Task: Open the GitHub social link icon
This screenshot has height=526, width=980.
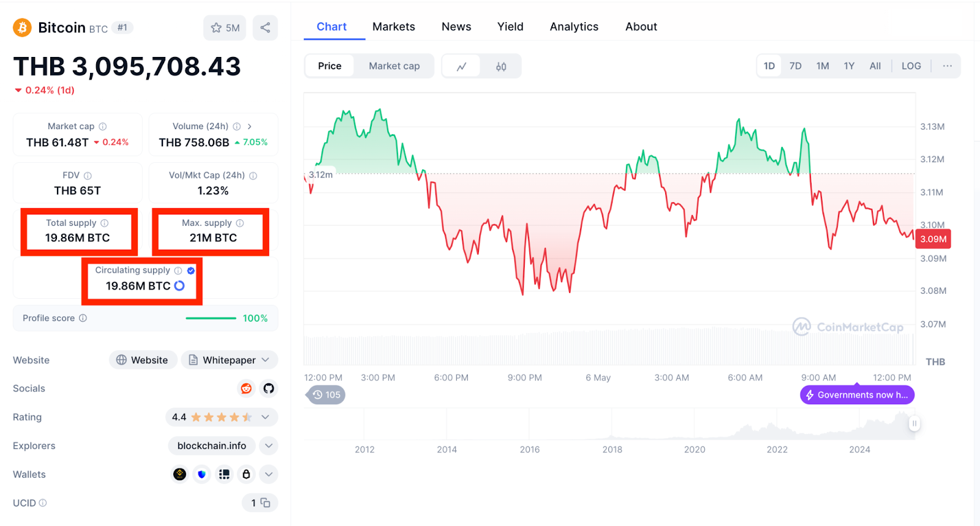Action: coord(268,388)
